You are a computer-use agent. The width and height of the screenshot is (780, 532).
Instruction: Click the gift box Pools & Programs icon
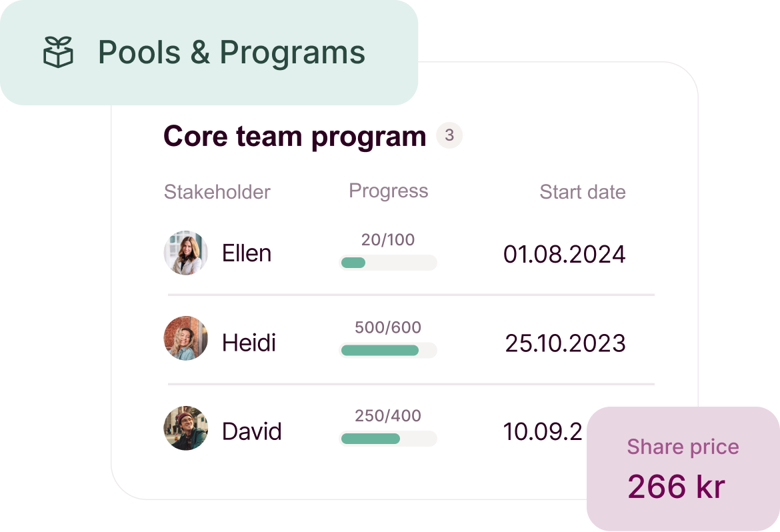coord(58,52)
